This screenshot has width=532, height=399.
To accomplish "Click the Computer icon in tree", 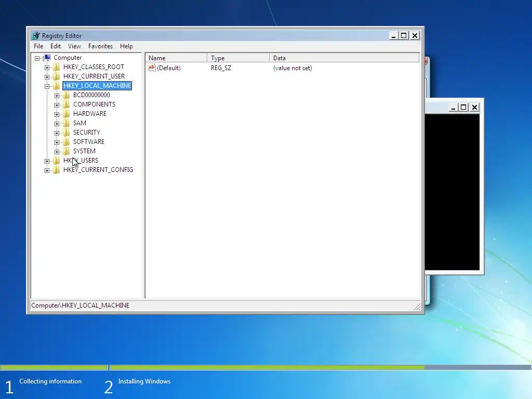I will [47, 57].
